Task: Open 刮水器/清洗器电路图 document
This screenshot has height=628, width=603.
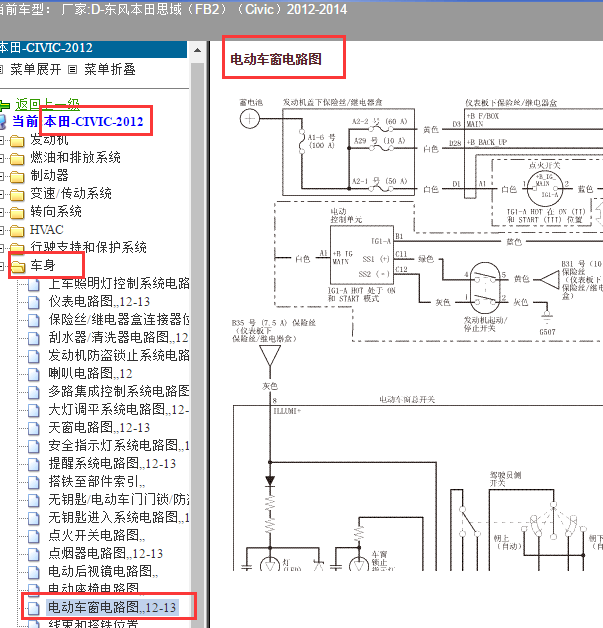Action: [x=119, y=337]
